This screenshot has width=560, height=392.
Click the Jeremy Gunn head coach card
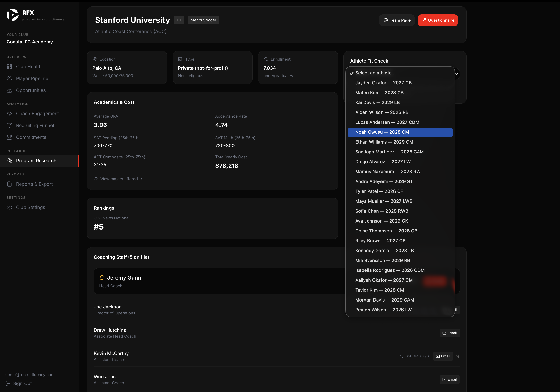point(276,281)
